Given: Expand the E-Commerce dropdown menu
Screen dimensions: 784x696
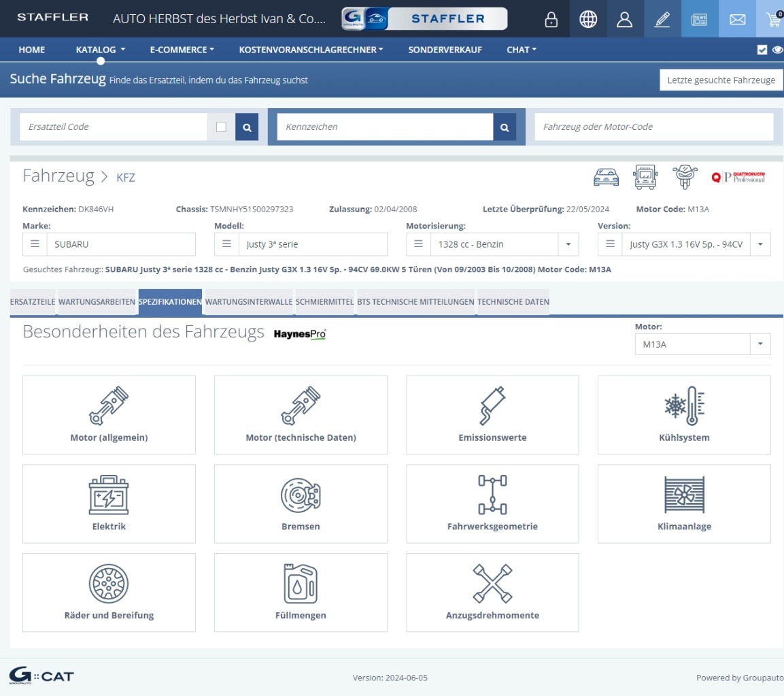Looking at the screenshot, I should tap(182, 50).
